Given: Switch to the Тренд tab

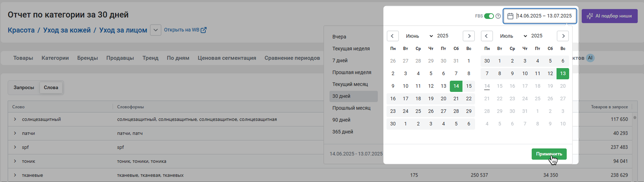Looking at the screenshot, I should point(150,58).
